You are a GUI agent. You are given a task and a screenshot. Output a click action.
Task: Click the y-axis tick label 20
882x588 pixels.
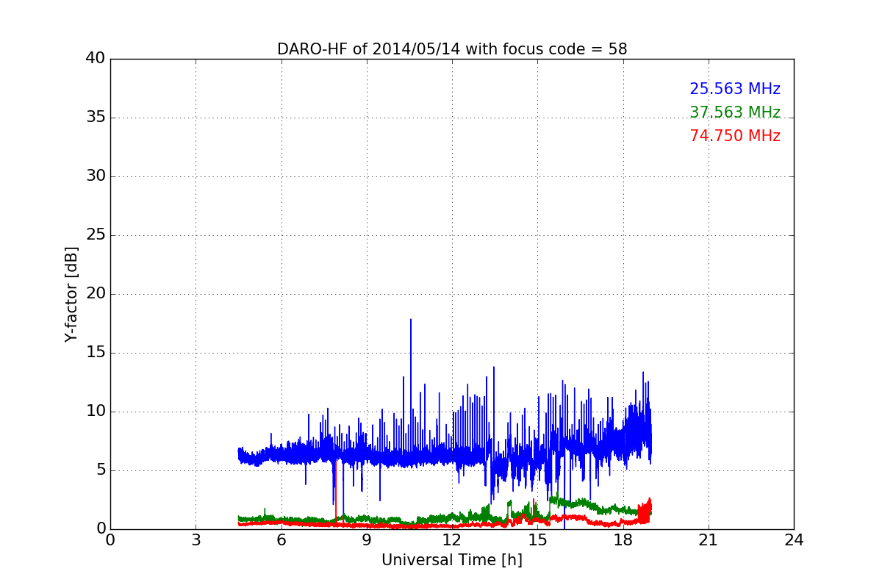click(96, 294)
